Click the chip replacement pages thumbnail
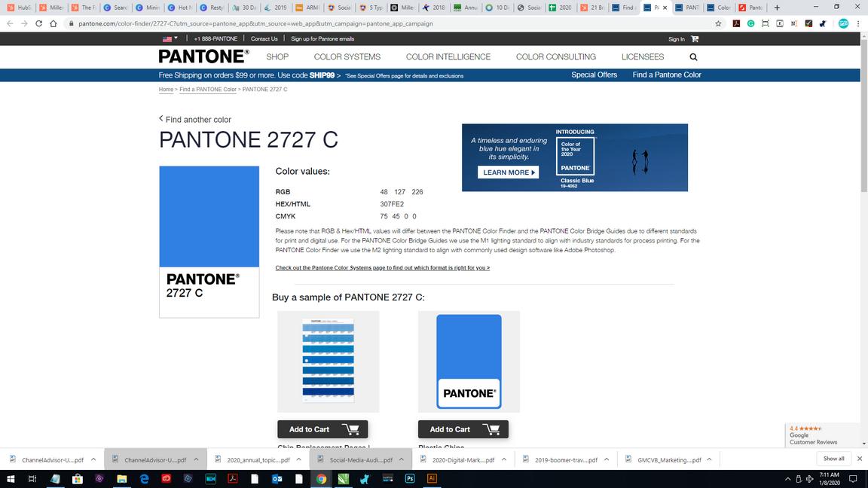The image size is (868, 488). point(329,361)
